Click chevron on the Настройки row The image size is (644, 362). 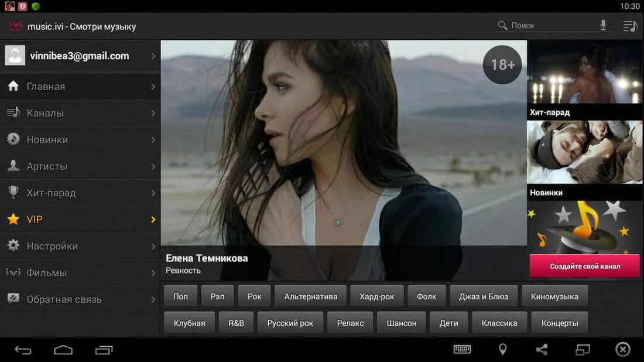[153, 246]
